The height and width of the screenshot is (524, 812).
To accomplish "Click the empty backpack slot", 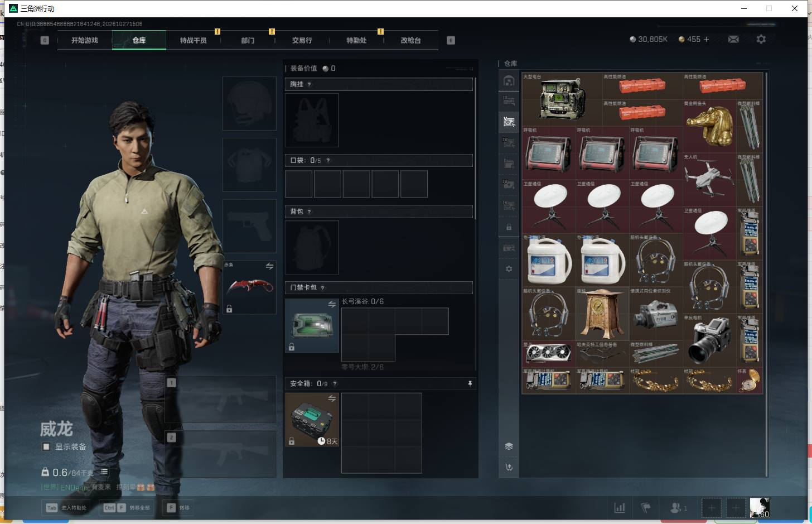I will [312, 247].
